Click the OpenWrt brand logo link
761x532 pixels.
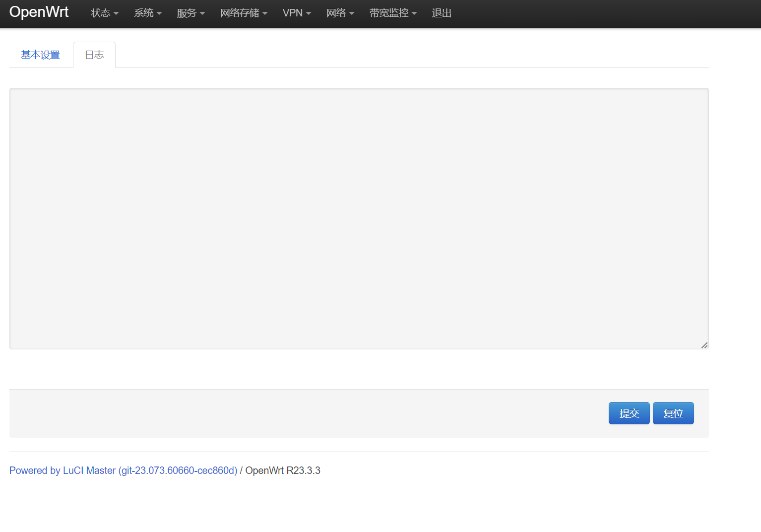point(39,12)
